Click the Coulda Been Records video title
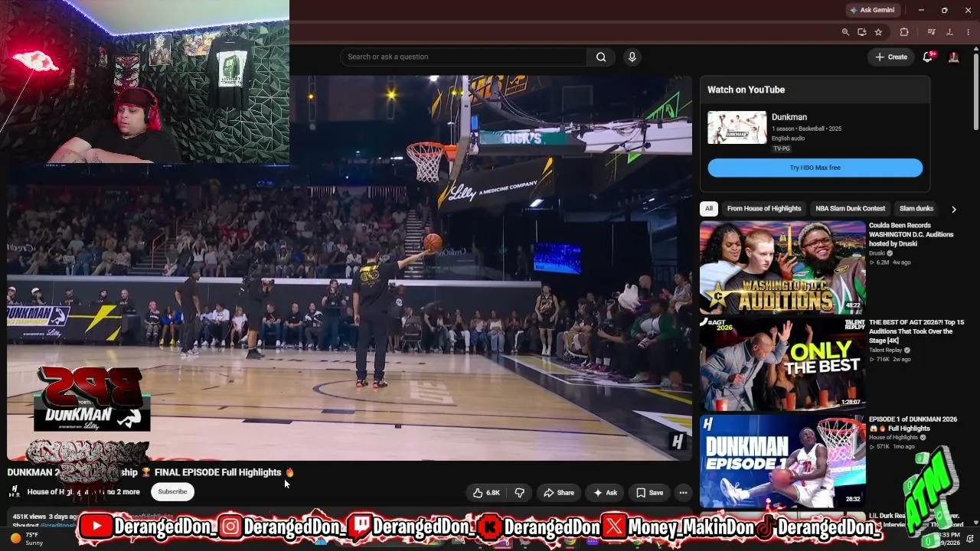This screenshot has height=551, width=980. 911,234
